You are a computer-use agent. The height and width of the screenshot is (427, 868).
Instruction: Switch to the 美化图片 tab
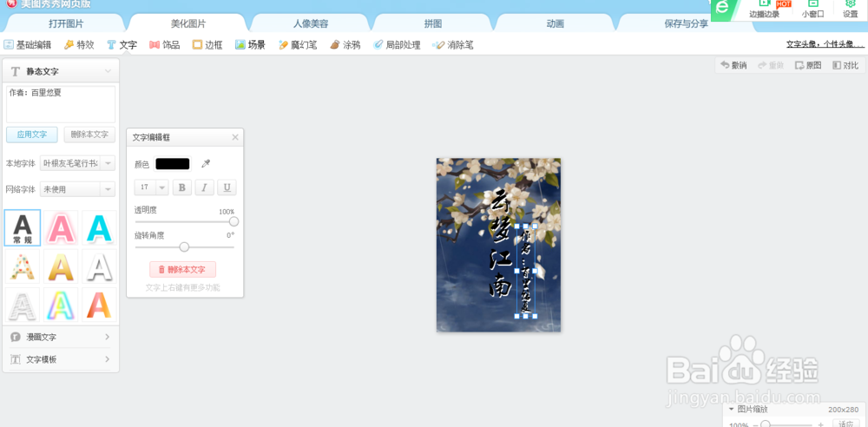click(x=188, y=23)
